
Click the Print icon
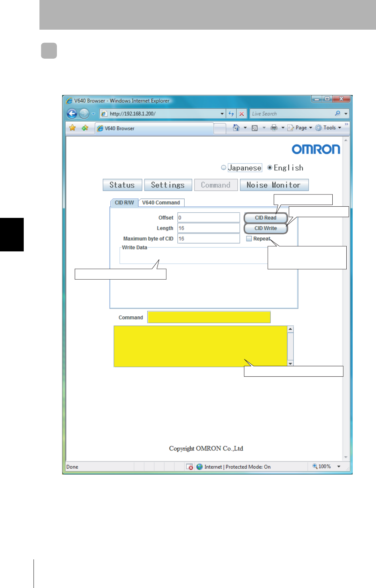click(274, 128)
